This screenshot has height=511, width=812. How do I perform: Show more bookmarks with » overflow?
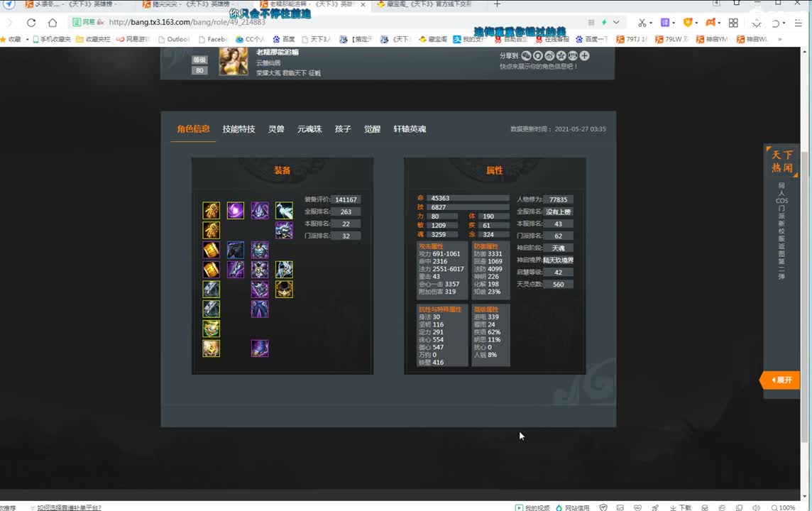pyautogui.click(x=780, y=39)
